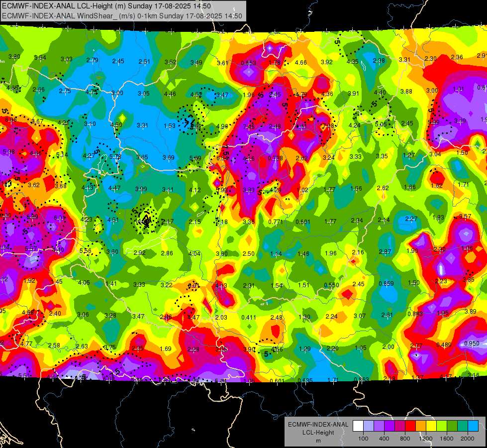Click the lime green legend swatch
This screenshot has width=487, height=448.
tap(442, 426)
